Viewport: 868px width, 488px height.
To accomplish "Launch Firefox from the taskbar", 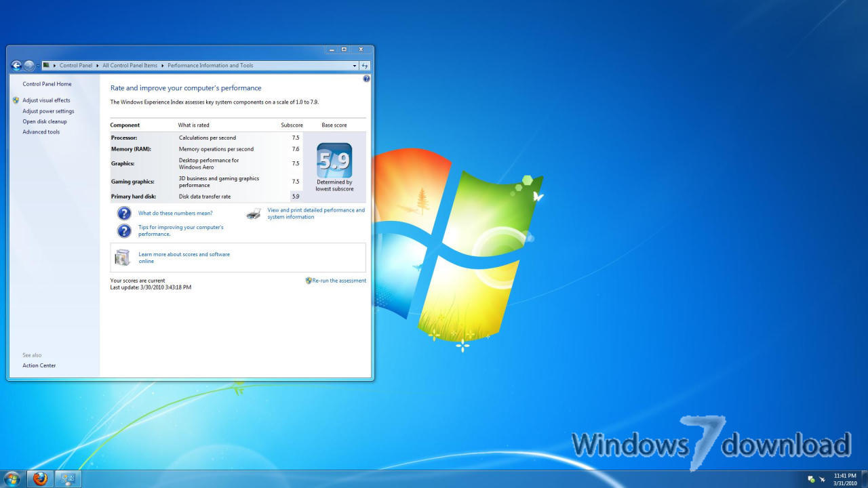I will point(40,479).
